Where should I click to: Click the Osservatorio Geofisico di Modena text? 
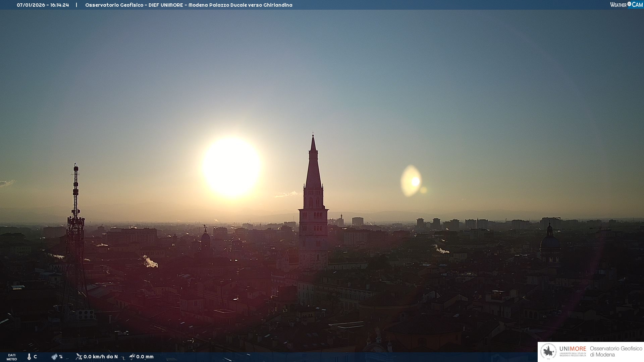pos(616,352)
